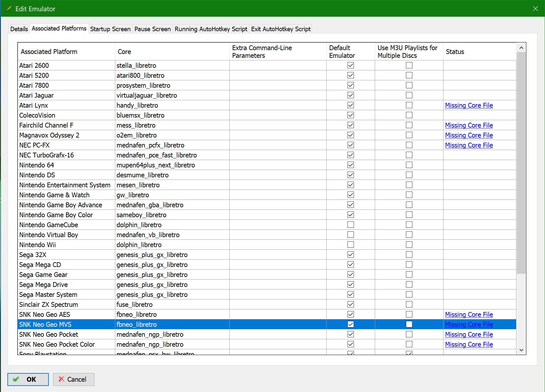Open Missing Core File link for Neo Geo Pocket Color
The width and height of the screenshot is (545, 392).
click(469, 344)
